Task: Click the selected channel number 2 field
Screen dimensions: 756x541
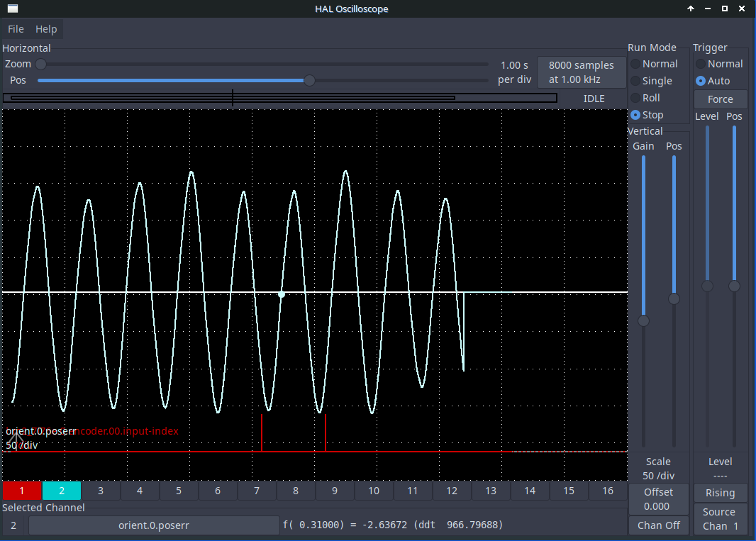Action: 13,525
